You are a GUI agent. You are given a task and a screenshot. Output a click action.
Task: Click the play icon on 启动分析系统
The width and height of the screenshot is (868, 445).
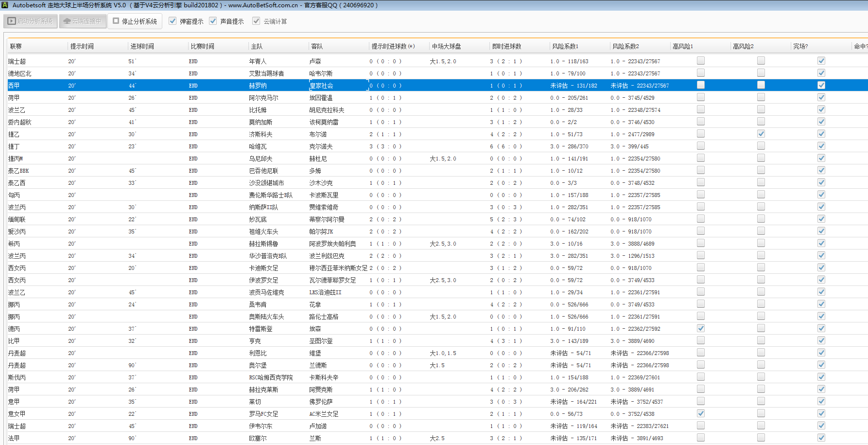point(12,21)
